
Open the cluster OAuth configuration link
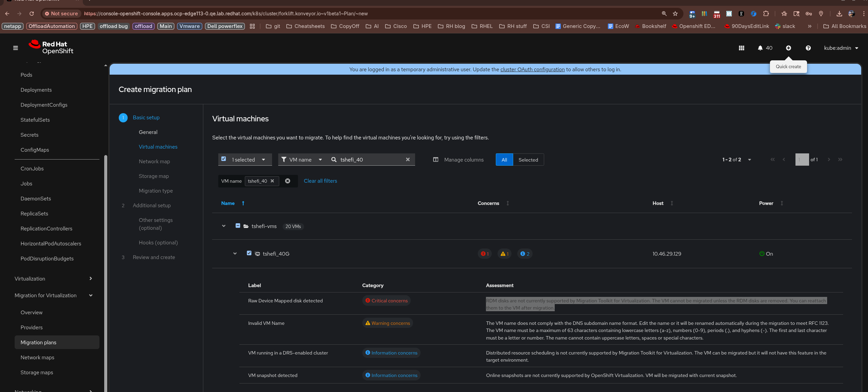pos(532,70)
